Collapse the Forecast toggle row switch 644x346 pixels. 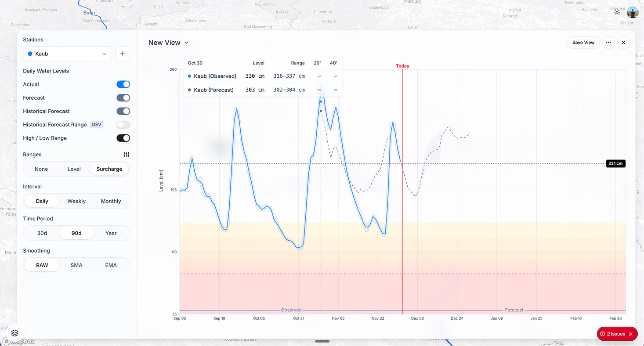(x=123, y=97)
